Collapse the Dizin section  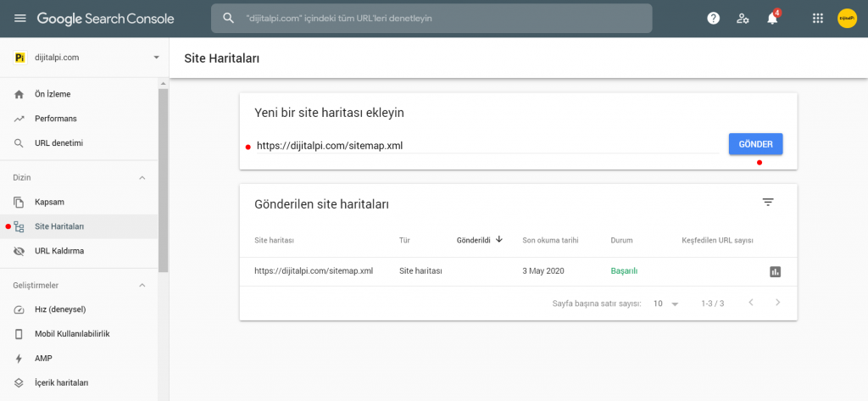pyautogui.click(x=142, y=178)
